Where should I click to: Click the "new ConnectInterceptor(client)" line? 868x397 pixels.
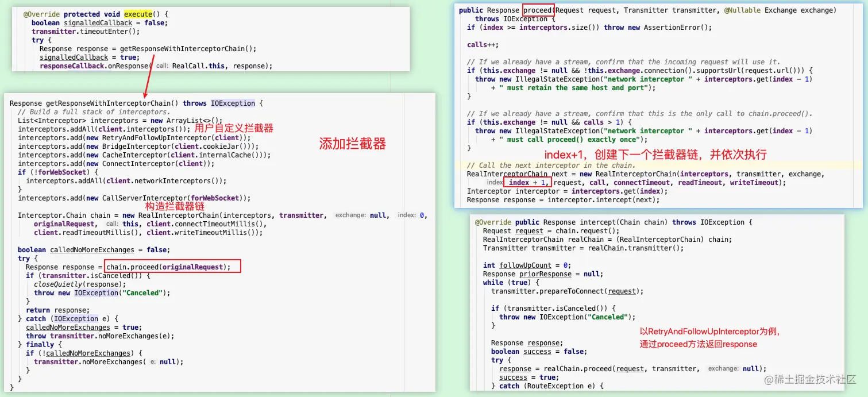point(116,163)
